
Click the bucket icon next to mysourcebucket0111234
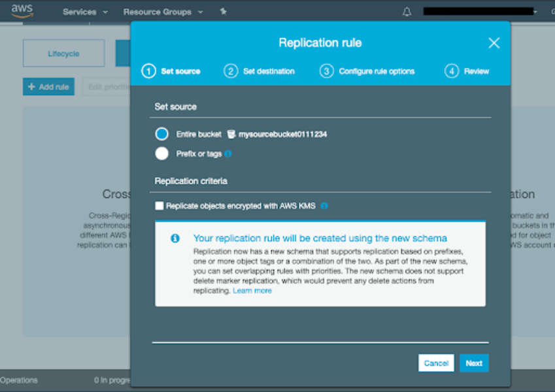(x=231, y=134)
